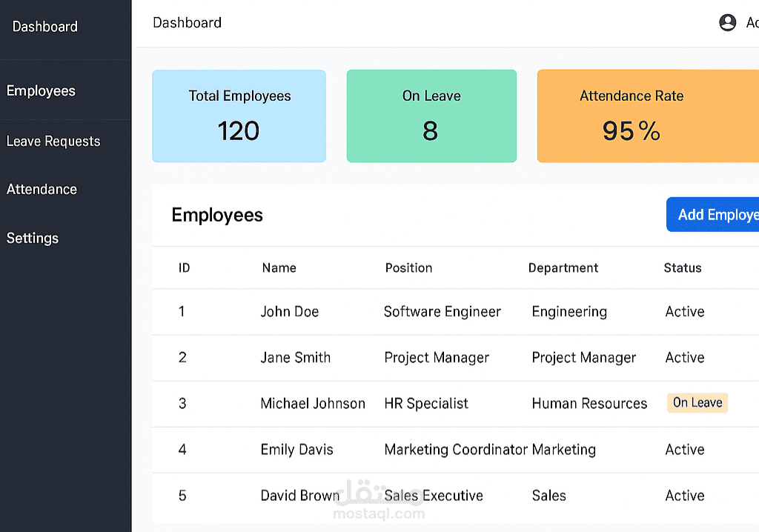The height and width of the screenshot is (532, 759).
Task: Open Dashboard in the sidebar
Action: 44,27
